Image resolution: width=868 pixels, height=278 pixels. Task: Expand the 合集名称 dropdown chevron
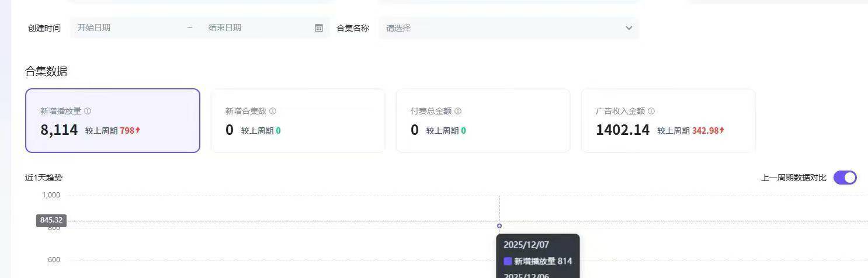point(629,28)
